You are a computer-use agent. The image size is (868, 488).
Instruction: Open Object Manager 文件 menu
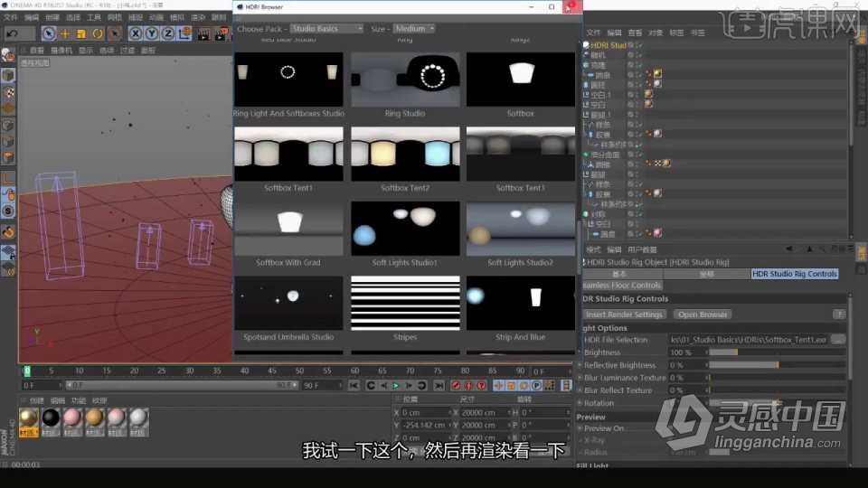click(x=593, y=33)
